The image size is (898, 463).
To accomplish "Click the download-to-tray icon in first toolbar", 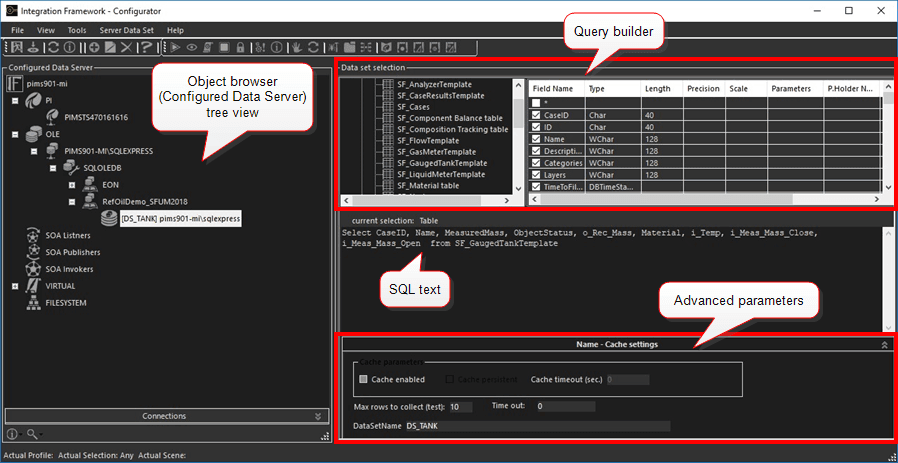I will (x=33, y=48).
